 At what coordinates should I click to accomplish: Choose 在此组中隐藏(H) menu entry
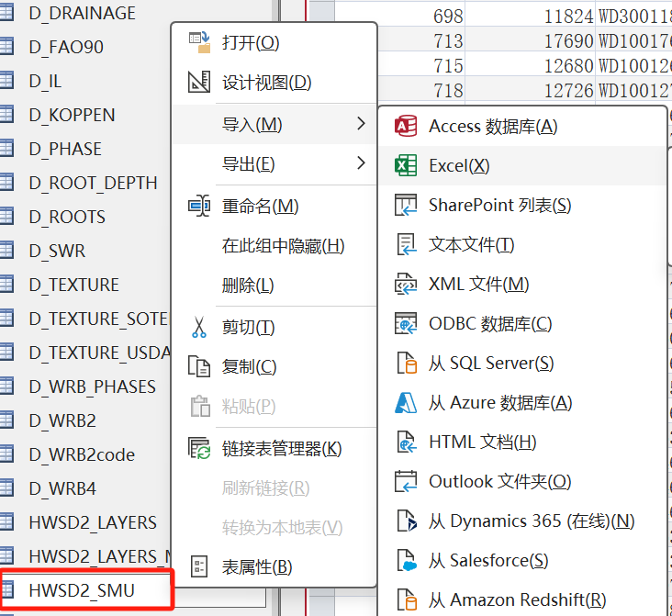click(274, 246)
